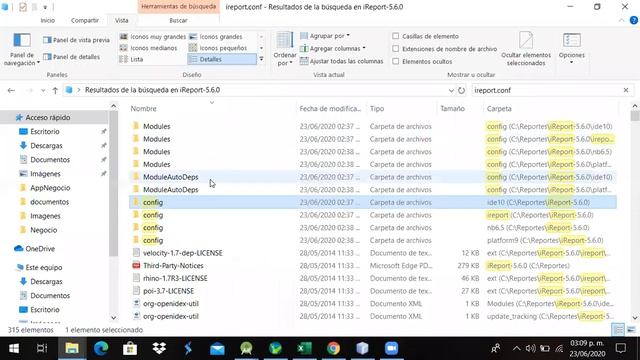Open Acceso rápido in navigation pane
The height and width of the screenshot is (360, 640).
tap(48, 118)
